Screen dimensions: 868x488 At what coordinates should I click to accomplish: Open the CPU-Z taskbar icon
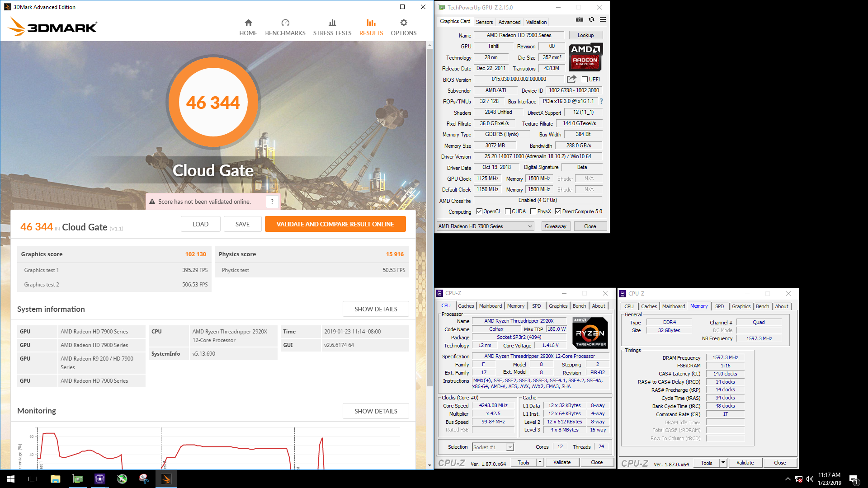point(100,479)
